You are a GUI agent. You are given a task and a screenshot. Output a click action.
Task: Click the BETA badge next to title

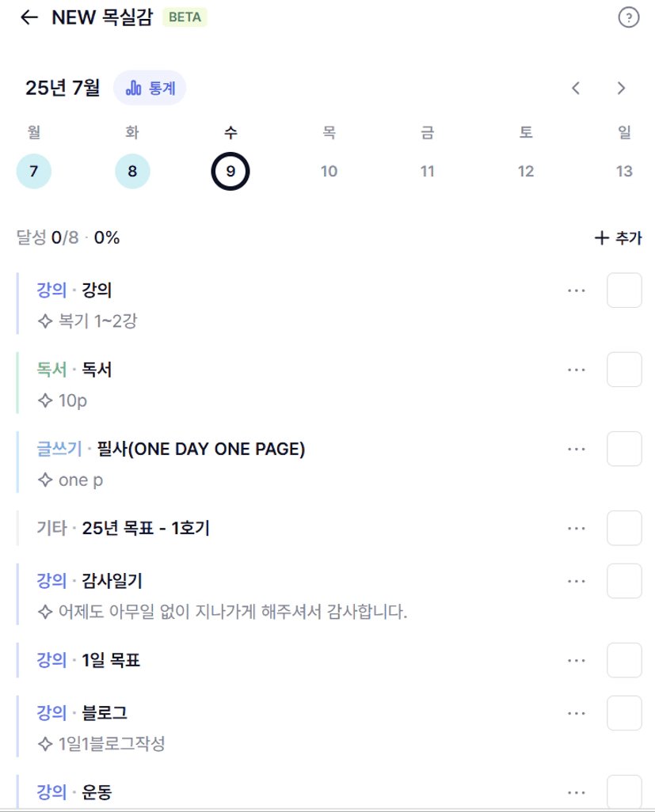pyautogui.click(x=185, y=17)
